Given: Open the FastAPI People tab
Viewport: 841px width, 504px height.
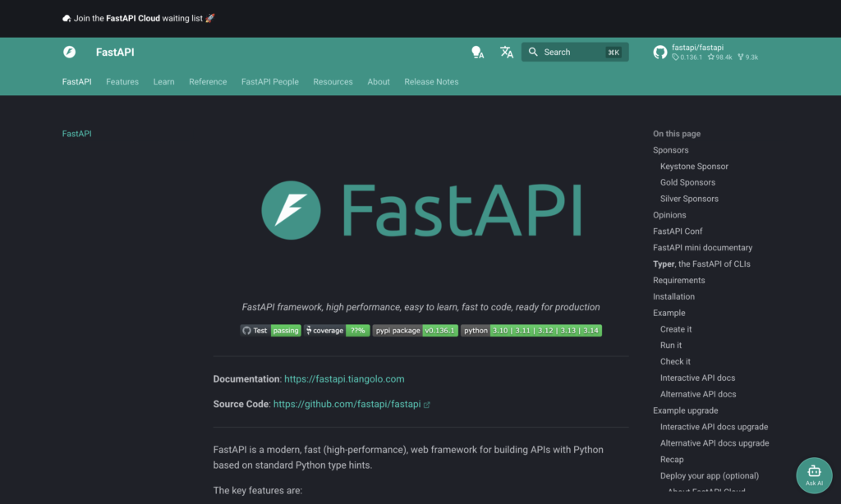Looking at the screenshot, I should 269,81.
